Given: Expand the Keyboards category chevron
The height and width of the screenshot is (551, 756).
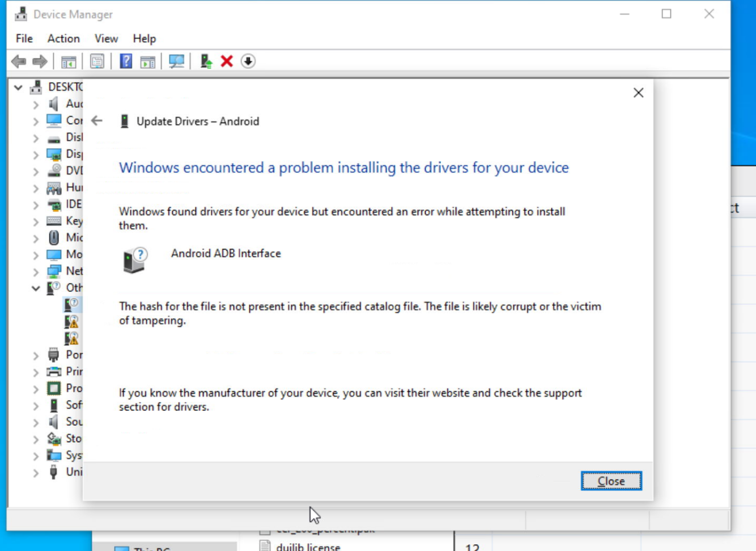Looking at the screenshot, I should (36, 222).
